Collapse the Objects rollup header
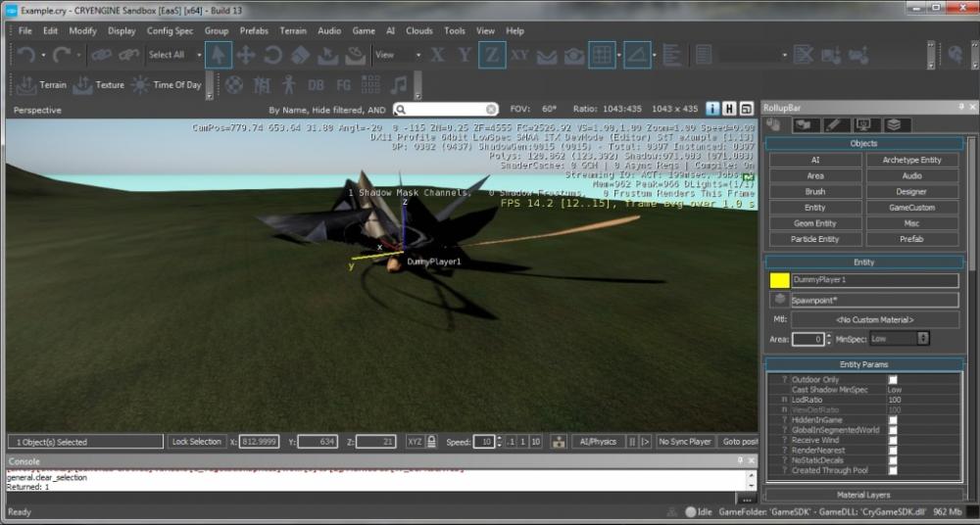Screen dimensions: 980x525 point(863,143)
